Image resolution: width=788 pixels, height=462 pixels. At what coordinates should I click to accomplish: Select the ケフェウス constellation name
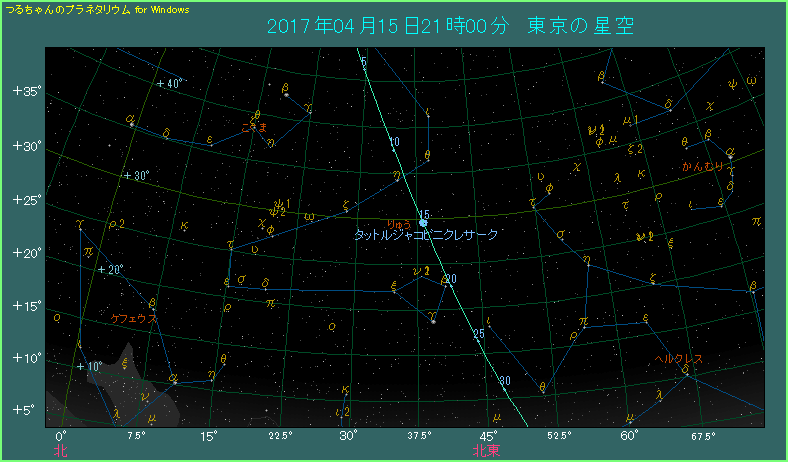coord(134,319)
